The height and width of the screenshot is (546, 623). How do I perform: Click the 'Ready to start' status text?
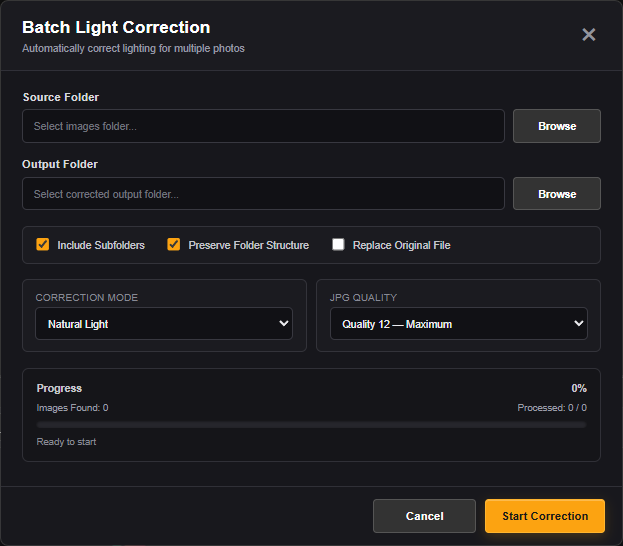66,442
